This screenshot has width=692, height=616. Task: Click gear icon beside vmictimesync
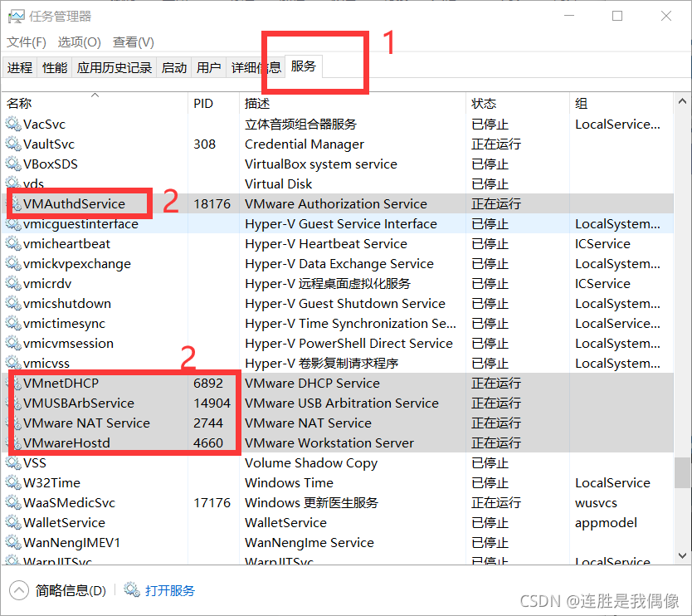[13, 323]
